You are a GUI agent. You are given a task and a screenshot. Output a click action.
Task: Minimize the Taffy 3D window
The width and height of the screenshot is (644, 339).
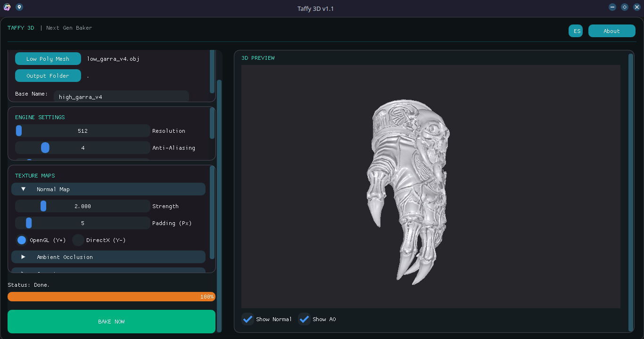pyautogui.click(x=612, y=7)
